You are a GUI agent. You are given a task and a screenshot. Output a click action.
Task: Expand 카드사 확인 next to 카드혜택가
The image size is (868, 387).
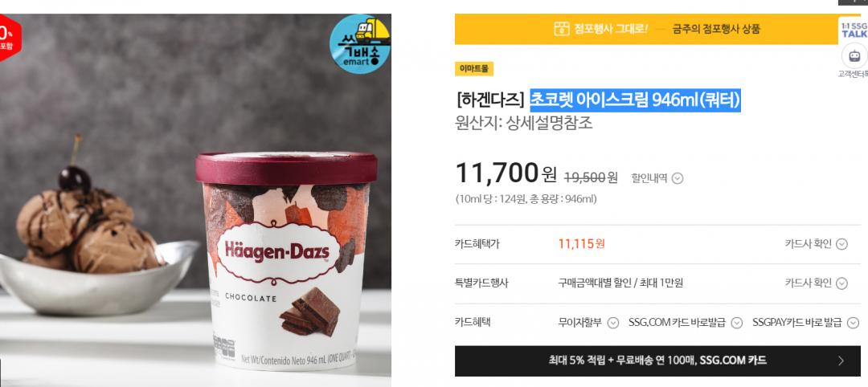[x=816, y=244]
